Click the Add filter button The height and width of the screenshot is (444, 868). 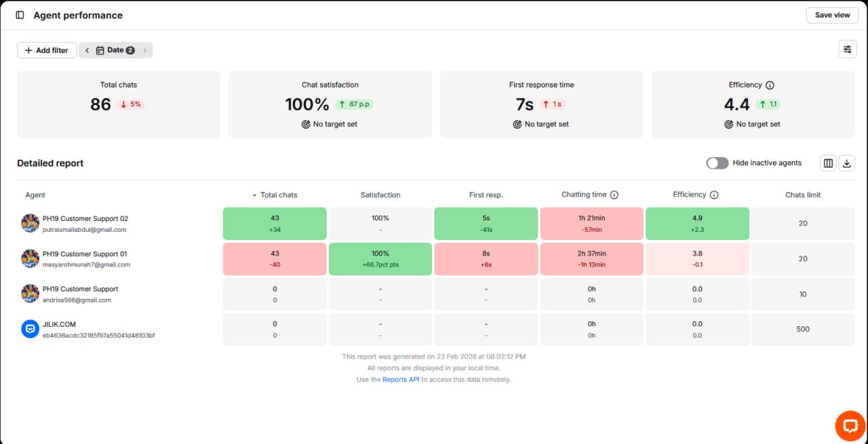coord(47,50)
